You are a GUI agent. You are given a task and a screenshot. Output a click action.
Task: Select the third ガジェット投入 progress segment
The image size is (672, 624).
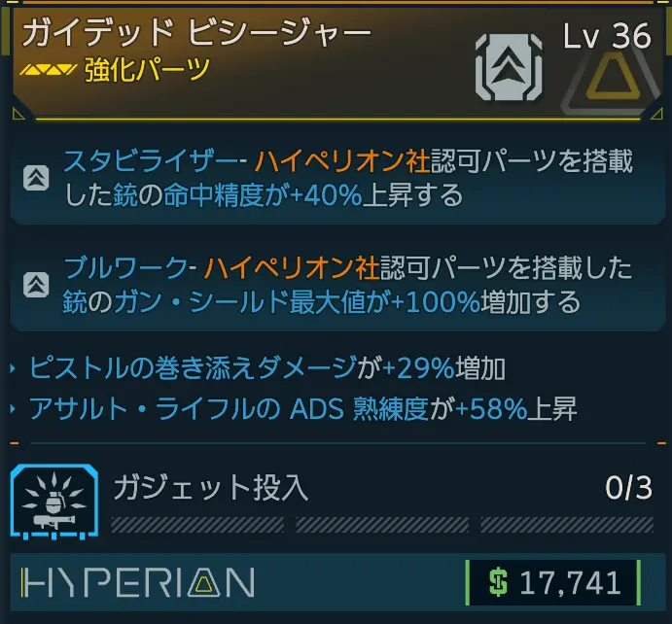point(567,525)
